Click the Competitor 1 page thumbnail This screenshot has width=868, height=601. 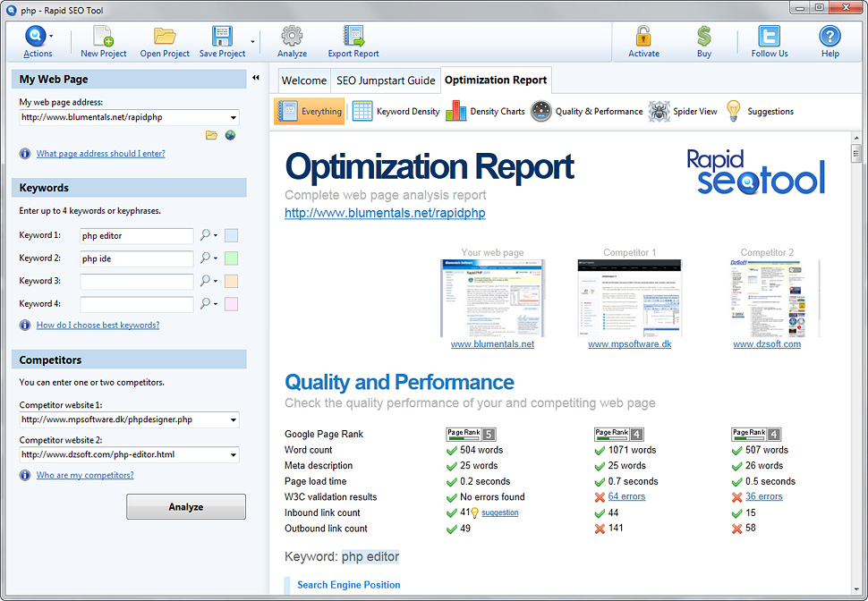[x=629, y=298]
